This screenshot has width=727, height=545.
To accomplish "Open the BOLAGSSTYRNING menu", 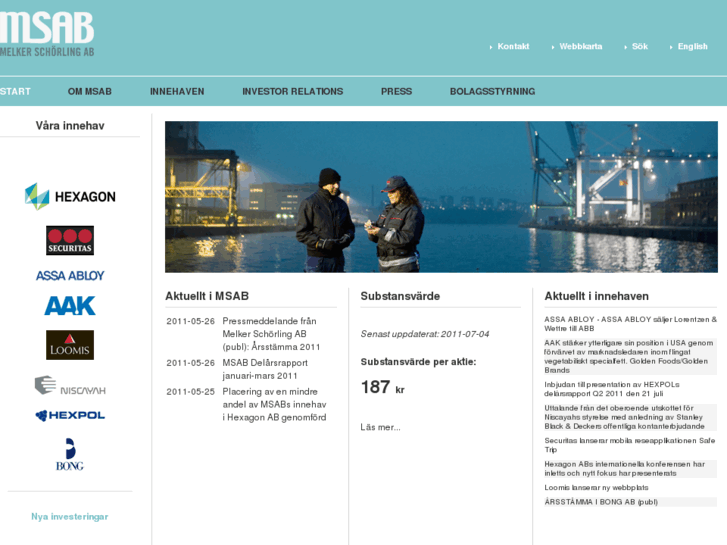I will pos(492,91).
